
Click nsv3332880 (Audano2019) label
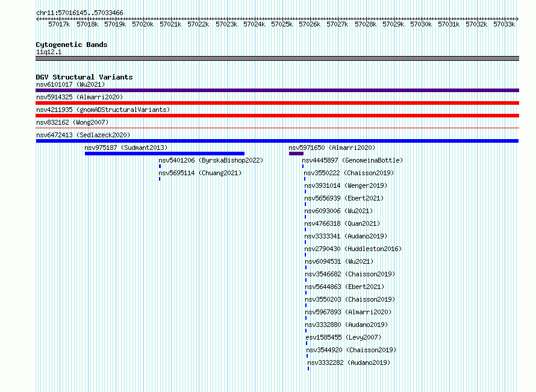click(x=347, y=325)
